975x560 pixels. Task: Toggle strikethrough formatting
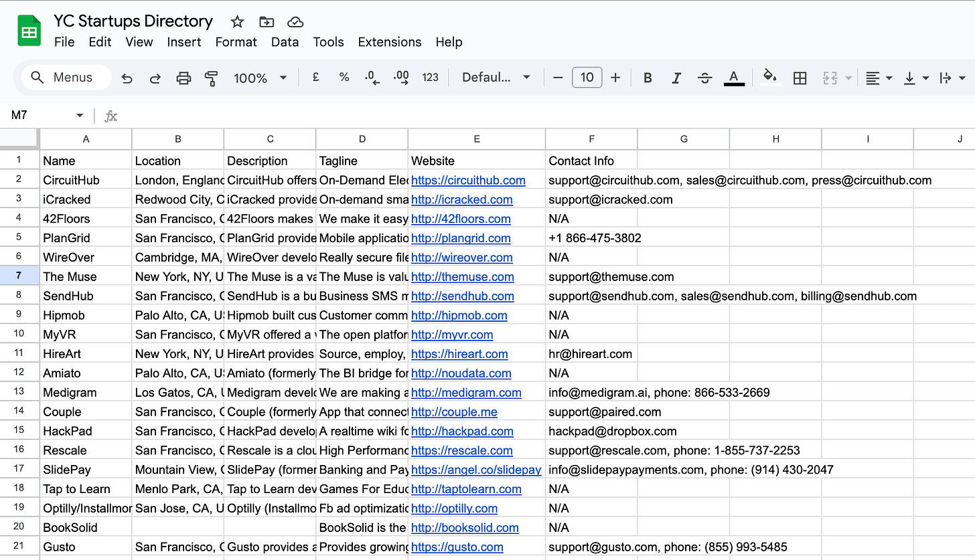705,78
